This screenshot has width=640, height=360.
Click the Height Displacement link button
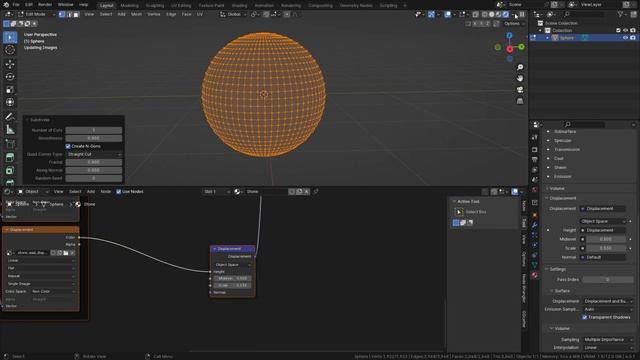point(603,230)
